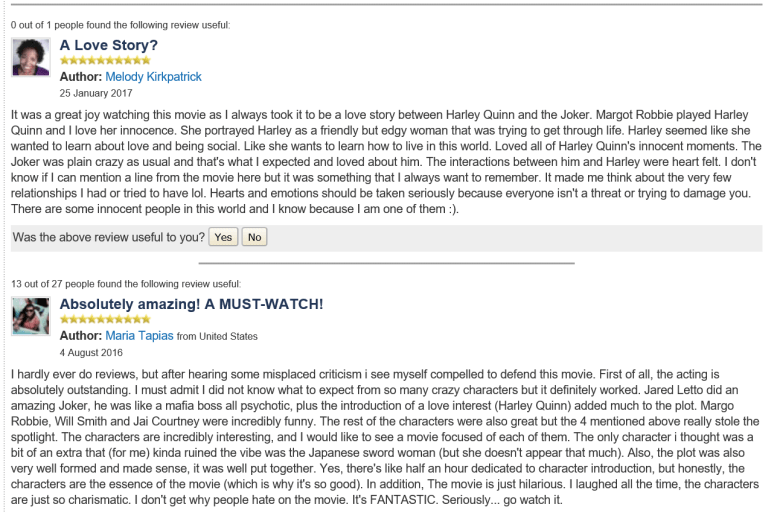Click Maria Tapias's avatar photo
The height and width of the screenshot is (513, 780).
(x=30, y=316)
